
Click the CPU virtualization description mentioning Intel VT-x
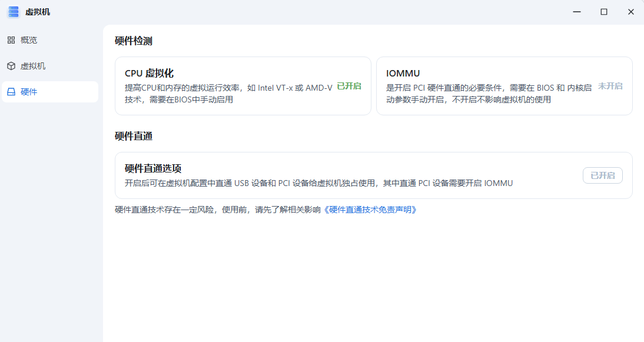coord(228,94)
